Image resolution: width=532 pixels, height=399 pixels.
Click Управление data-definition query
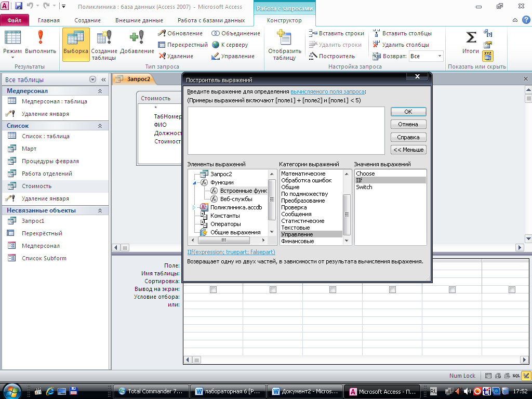(233, 56)
